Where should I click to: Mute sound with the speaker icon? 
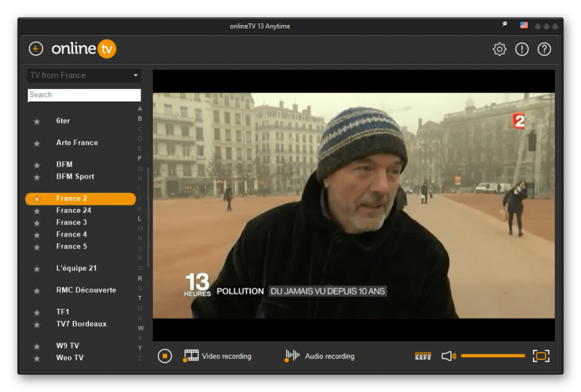[449, 356]
